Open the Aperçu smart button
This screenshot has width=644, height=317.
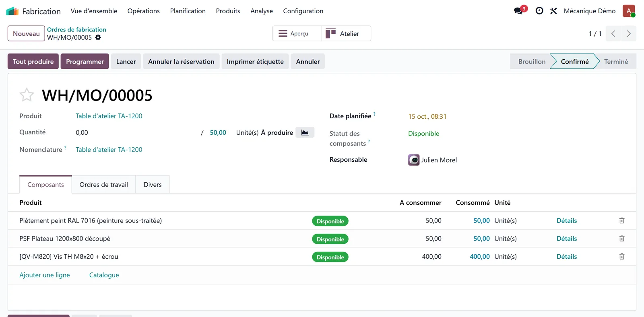click(297, 33)
